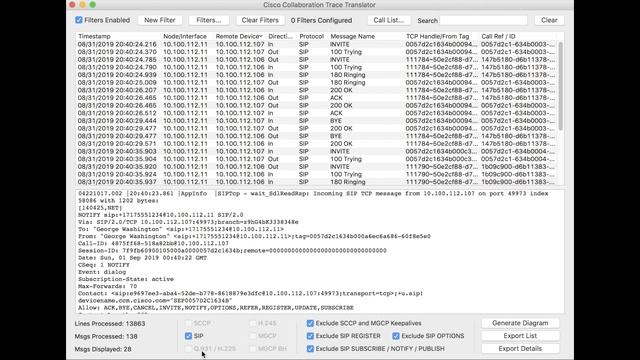
Task: Select the 100 Trying row at 20:40:35.924
Action: pyautogui.click(x=316, y=174)
